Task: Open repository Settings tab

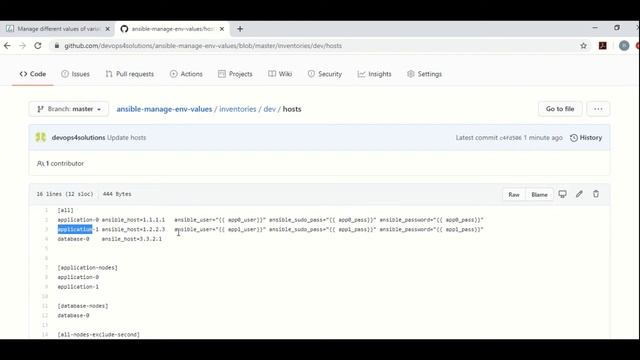Action: (424, 74)
